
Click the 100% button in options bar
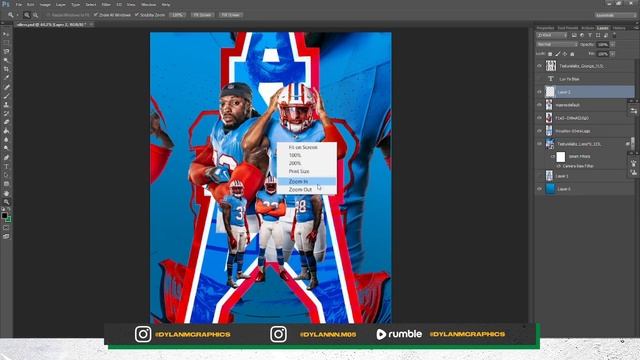pyautogui.click(x=177, y=15)
